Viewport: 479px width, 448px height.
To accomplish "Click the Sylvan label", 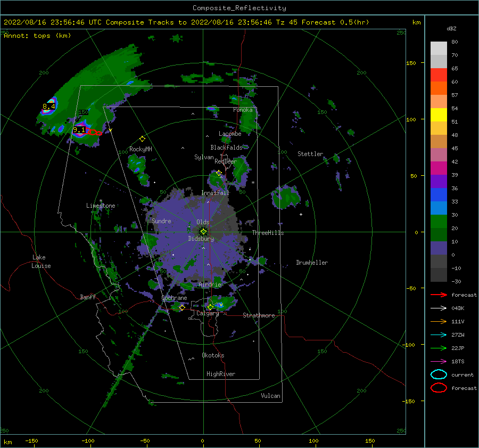I will click(x=204, y=157).
